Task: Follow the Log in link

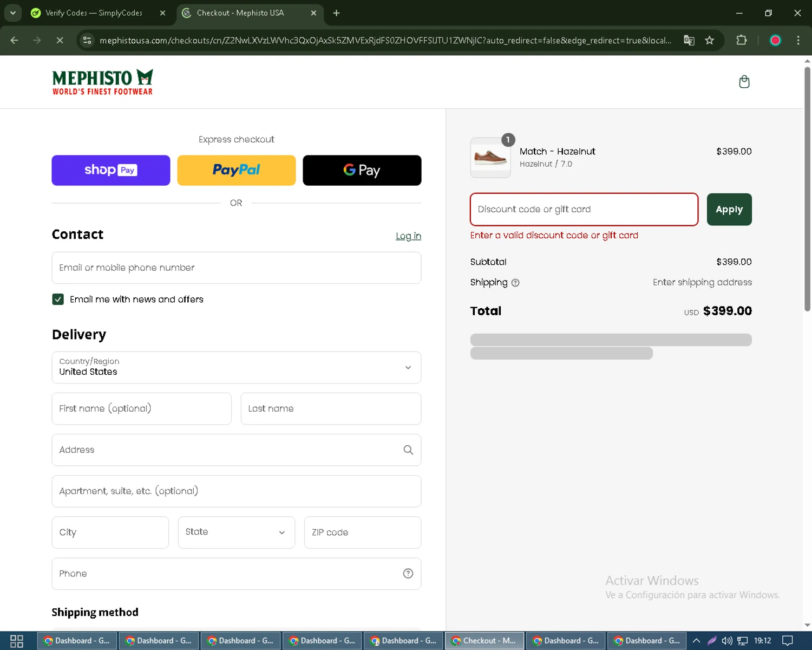Action: (408, 236)
